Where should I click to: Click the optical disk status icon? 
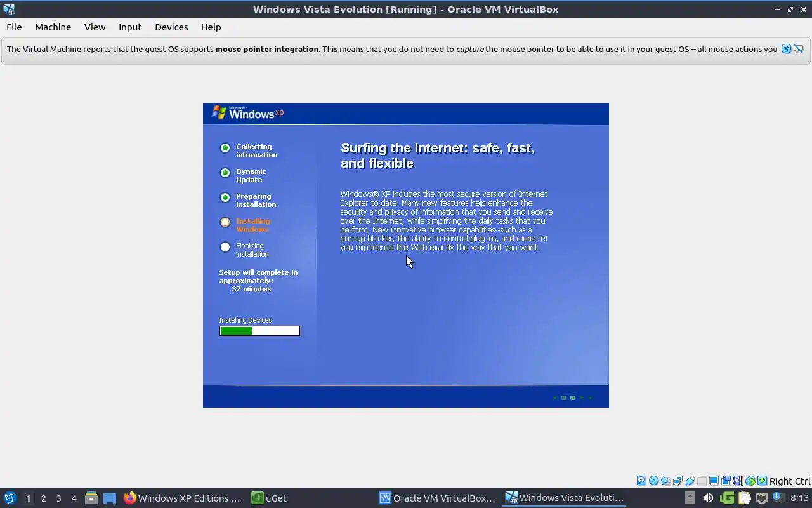653,481
